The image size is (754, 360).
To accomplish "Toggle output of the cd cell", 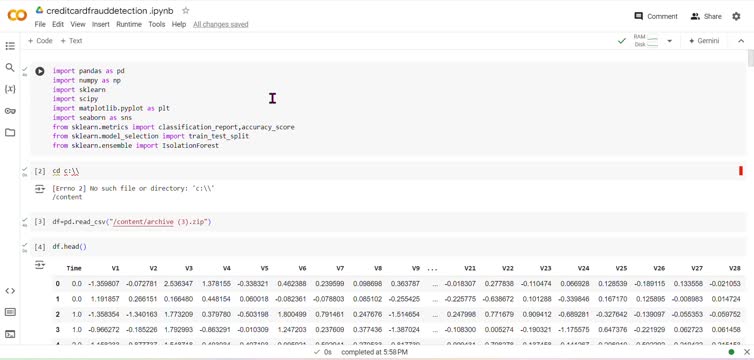I will [x=40, y=189].
